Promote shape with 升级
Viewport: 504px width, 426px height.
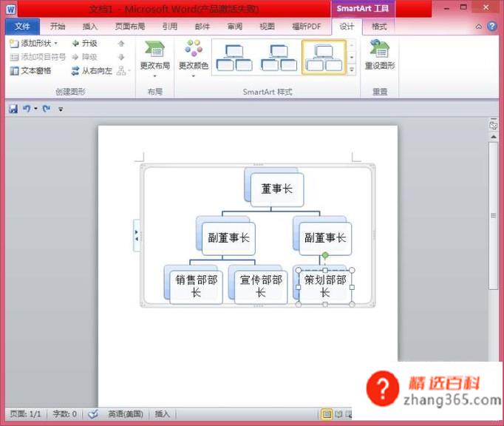85,43
